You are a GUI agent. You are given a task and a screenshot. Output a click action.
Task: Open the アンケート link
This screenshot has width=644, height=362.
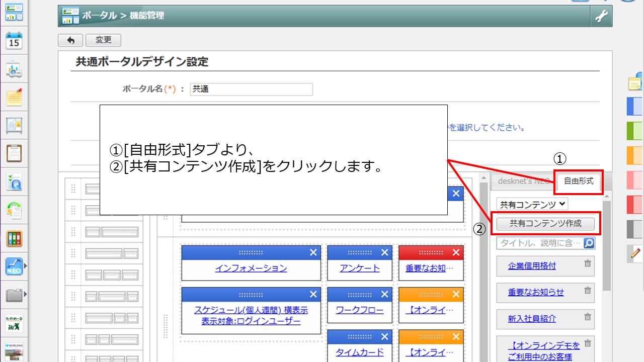click(360, 268)
